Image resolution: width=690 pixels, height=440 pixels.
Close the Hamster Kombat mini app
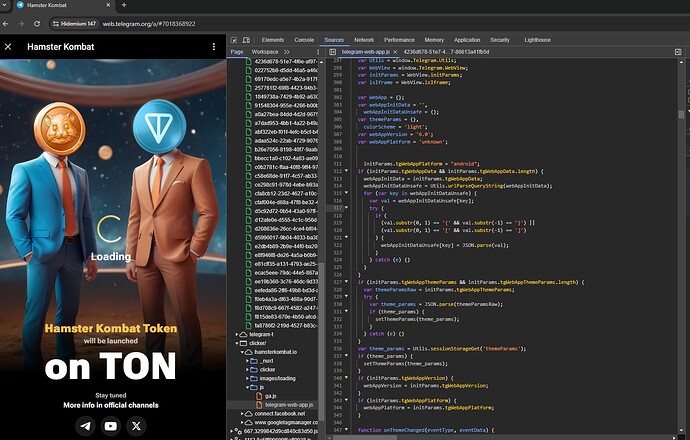click(x=8, y=47)
